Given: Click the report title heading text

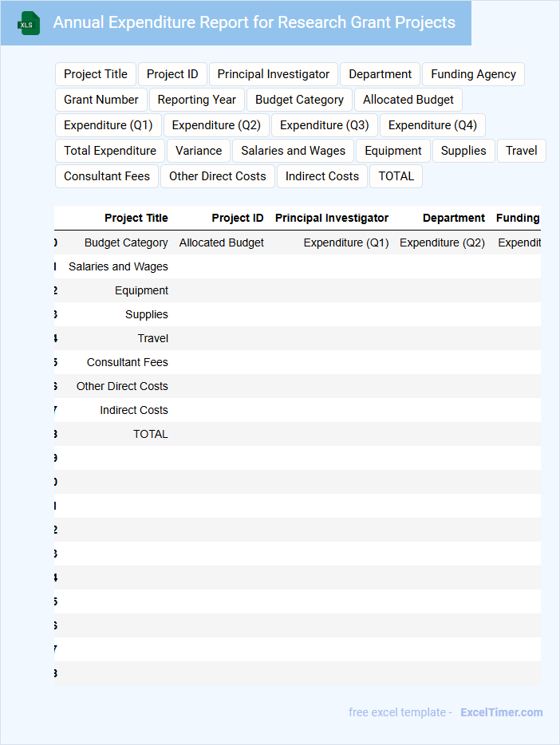Looking at the screenshot, I should click(x=254, y=22).
